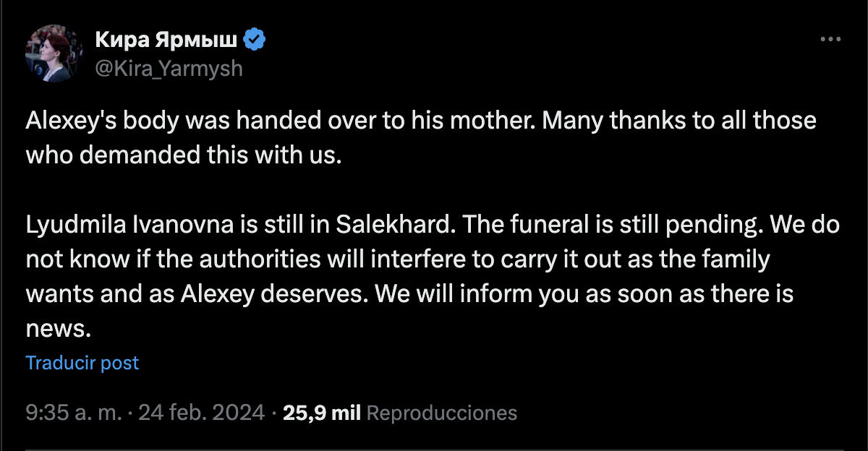
Task: Click the 25,9 mil view count
Action: point(322,413)
